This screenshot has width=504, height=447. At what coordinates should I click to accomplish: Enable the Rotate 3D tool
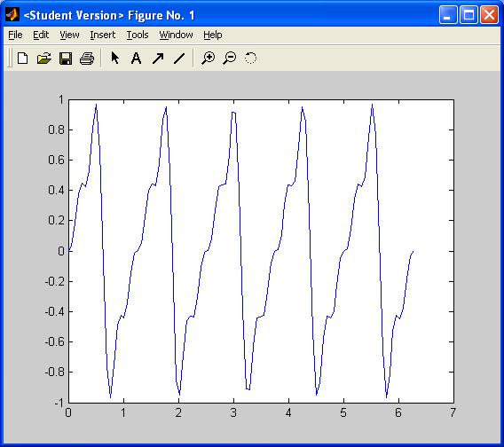(x=251, y=59)
